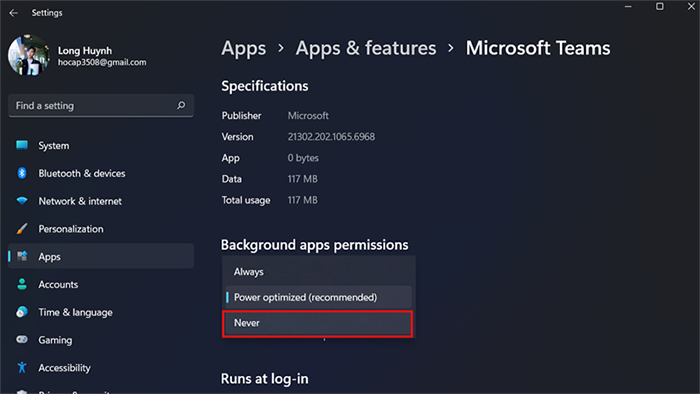Open the Apps sidebar item
Viewport: 700px width, 394px height.
point(101,257)
